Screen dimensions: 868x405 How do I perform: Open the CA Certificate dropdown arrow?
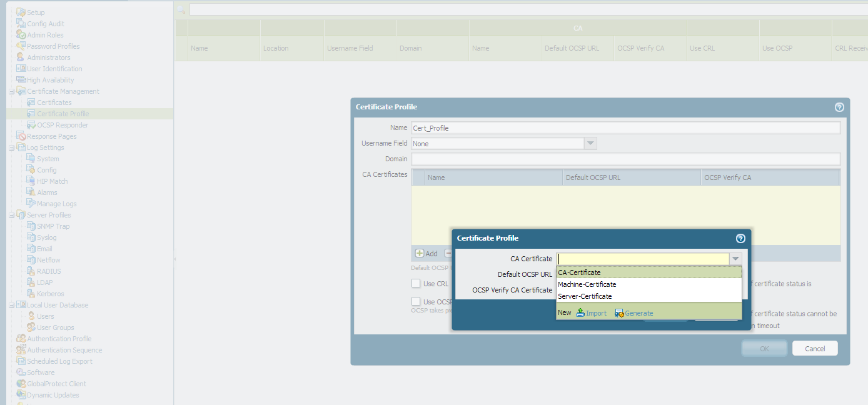click(x=735, y=259)
